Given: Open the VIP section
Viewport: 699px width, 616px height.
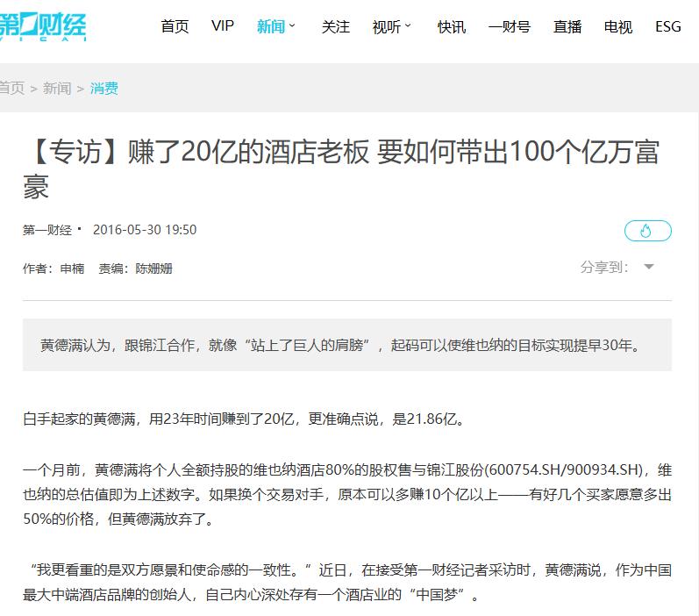Looking at the screenshot, I should pos(223,25).
